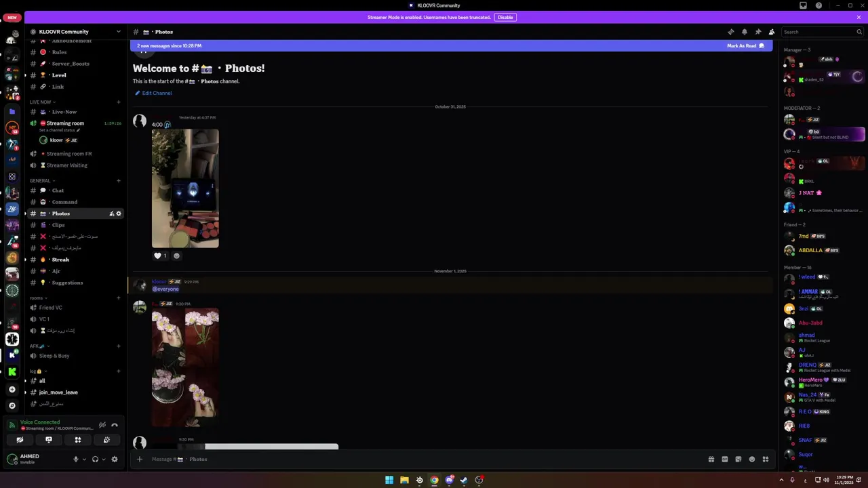Open the emoji picker
Viewport: 868px width, 488px height.
(x=752, y=459)
